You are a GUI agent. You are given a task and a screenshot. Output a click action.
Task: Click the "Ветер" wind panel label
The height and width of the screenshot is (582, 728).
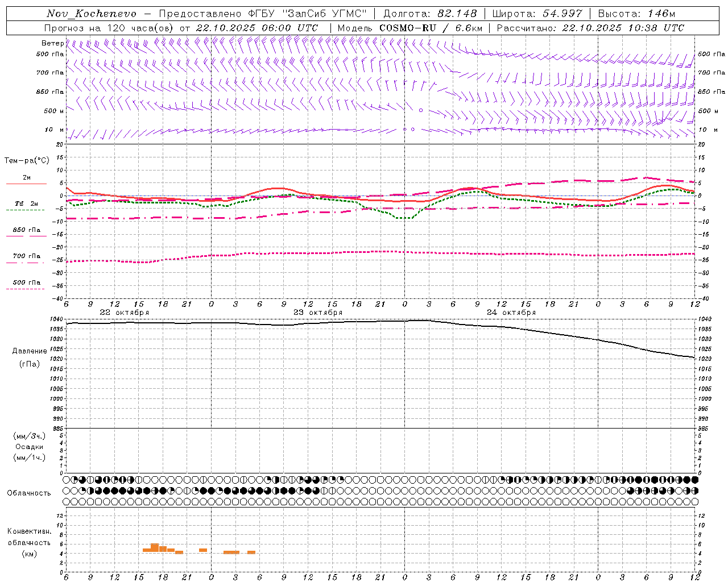(52, 43)
